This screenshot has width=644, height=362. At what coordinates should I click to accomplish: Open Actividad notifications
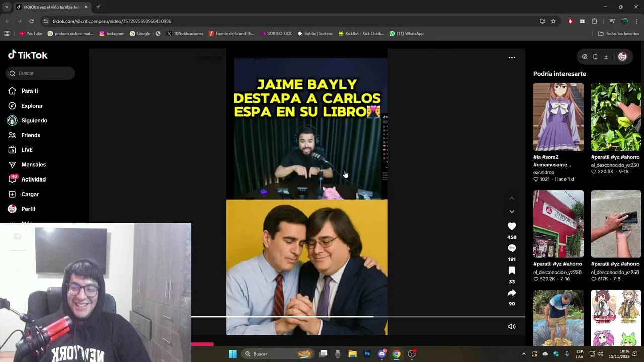(27, 179)
